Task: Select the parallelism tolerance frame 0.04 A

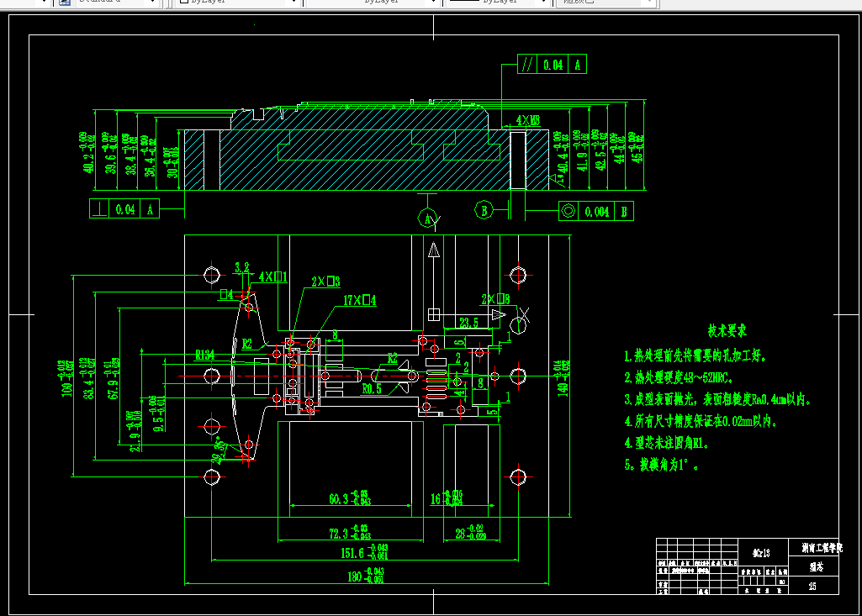Action: (x=552, y=65)
